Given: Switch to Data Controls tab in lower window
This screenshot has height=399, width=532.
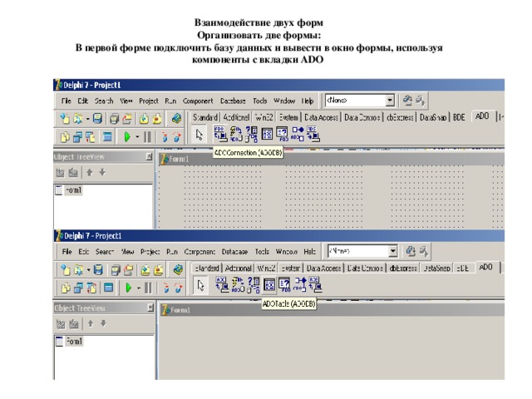Looking at the screenshot, I should pos(365,268).
